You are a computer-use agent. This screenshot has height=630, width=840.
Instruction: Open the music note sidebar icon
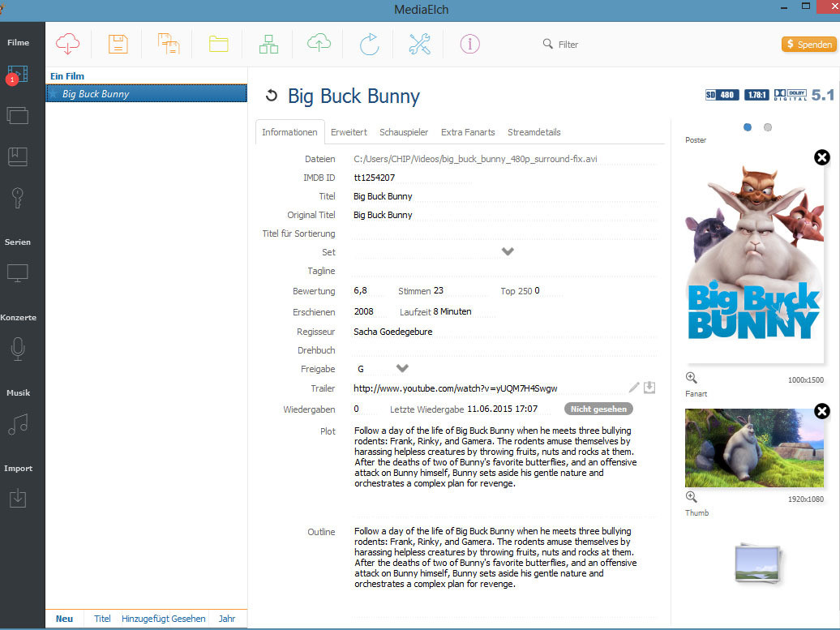(17, 424)
